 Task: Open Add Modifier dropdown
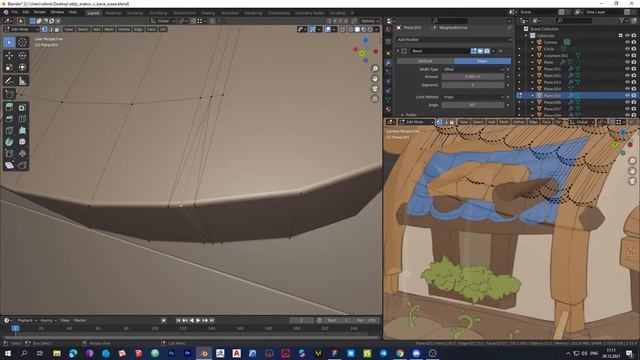(x=454, y=40)
